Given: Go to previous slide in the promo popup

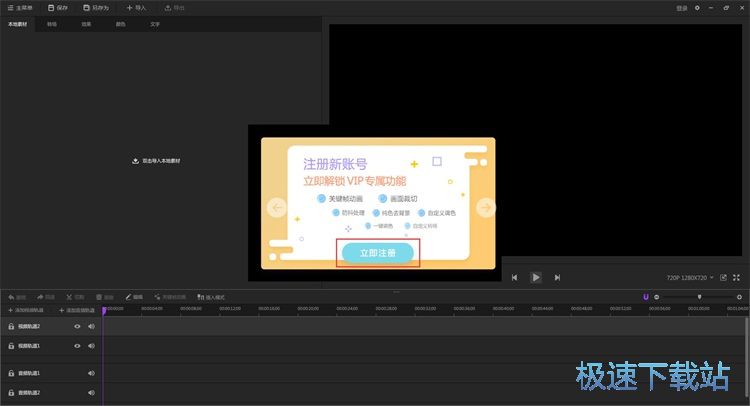Looking at the screenshot, I should coord(277,208).
